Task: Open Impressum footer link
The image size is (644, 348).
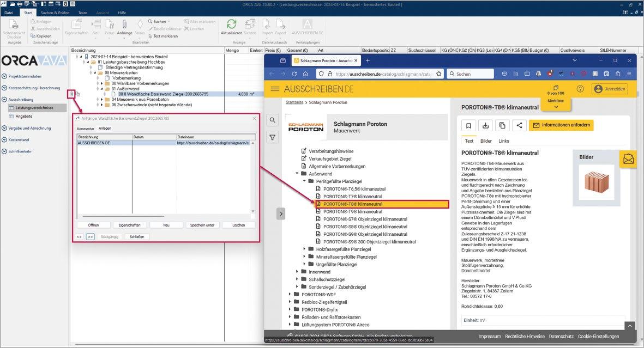Action: [490, 336]
